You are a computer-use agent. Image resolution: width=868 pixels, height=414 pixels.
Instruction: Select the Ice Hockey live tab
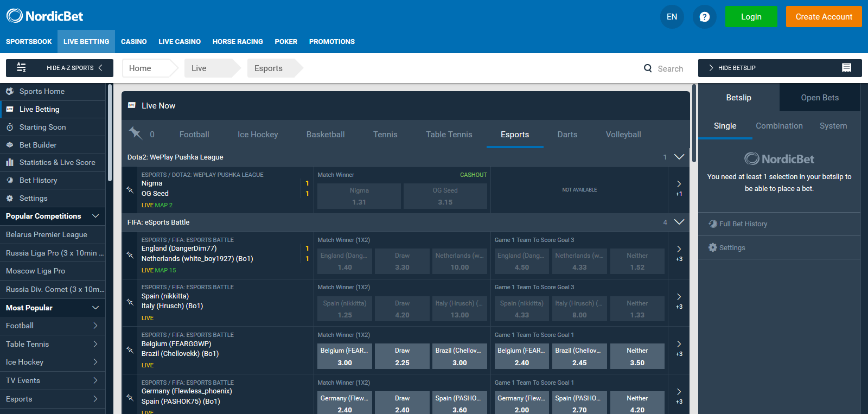pos(257,135)
